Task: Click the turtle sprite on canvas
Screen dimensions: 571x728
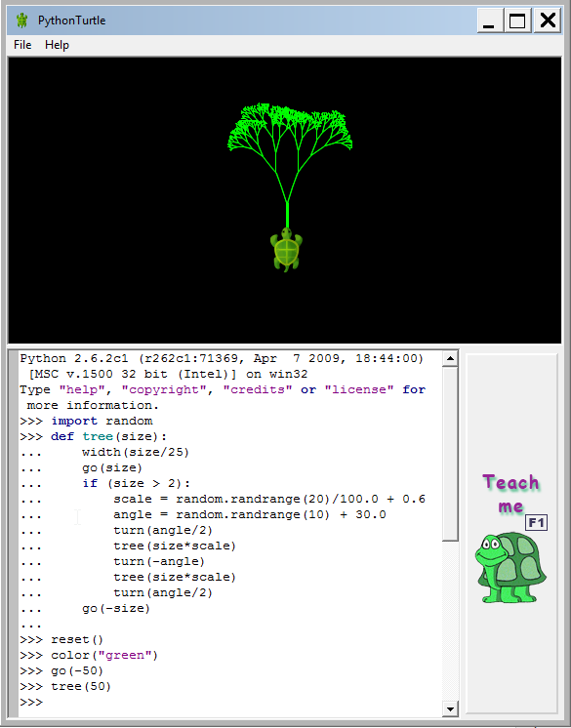Action: click(x=286, y=249)
